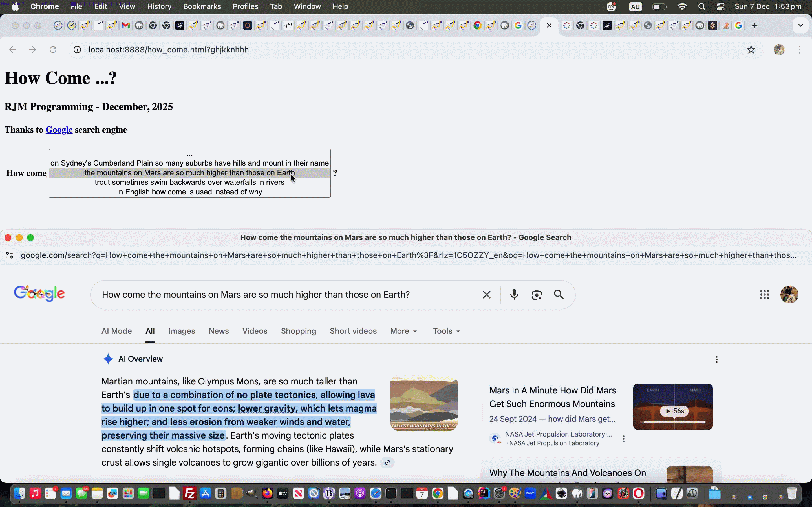
Task: Select trout swim backwards option in list
Action: click(189, 183)
